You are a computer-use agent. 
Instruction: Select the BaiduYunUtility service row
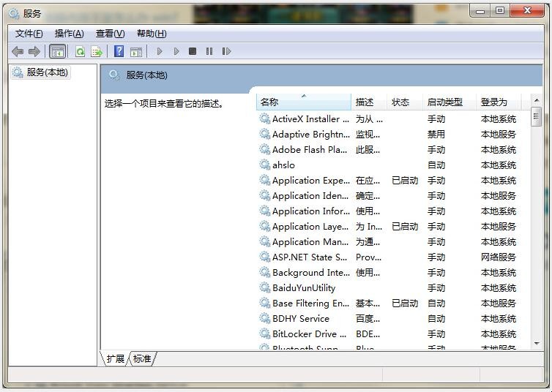(303, 288)
